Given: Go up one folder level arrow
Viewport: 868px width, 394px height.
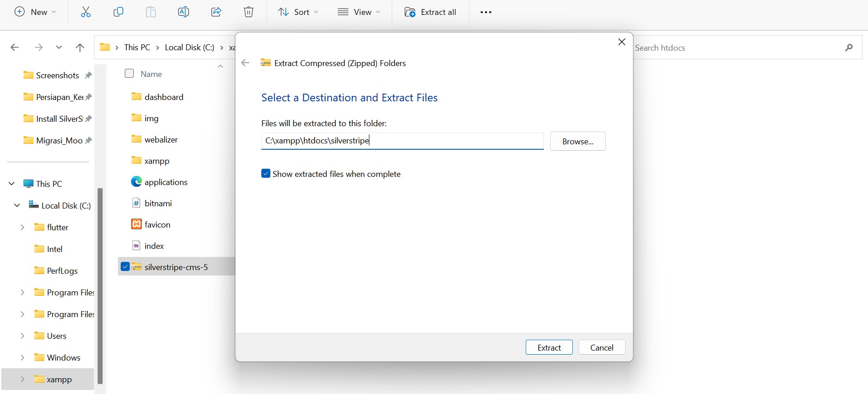Looking at the screenshot, I should (x=80, y=47).
